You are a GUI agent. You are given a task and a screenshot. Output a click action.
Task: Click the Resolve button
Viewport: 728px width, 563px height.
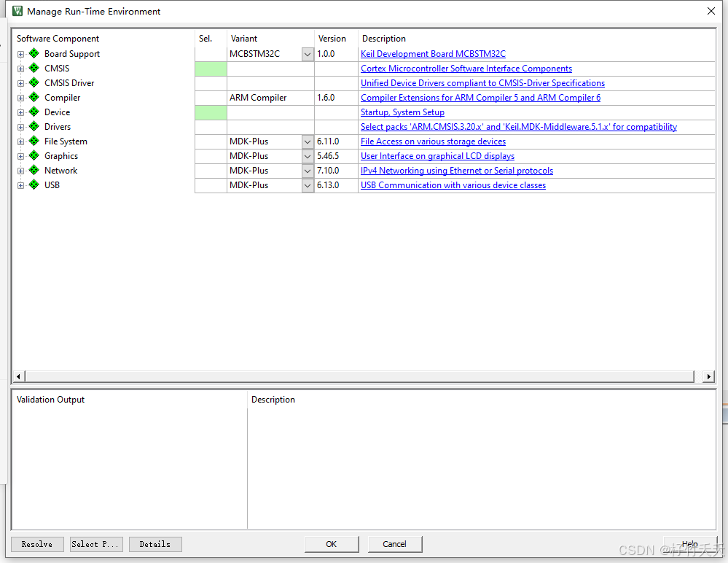tap(37, 544)
